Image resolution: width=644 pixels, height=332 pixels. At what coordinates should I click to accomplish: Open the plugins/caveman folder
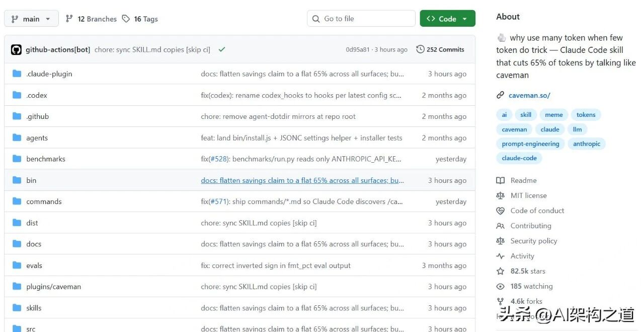(x=54, y=287)
